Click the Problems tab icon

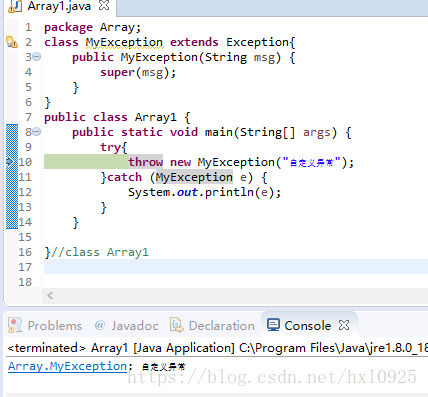pyautogui.click(x=15, y=325)
